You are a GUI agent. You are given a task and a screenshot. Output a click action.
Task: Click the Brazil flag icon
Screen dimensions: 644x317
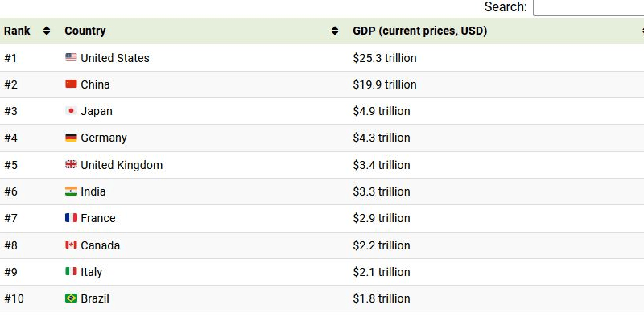(71, 298)
